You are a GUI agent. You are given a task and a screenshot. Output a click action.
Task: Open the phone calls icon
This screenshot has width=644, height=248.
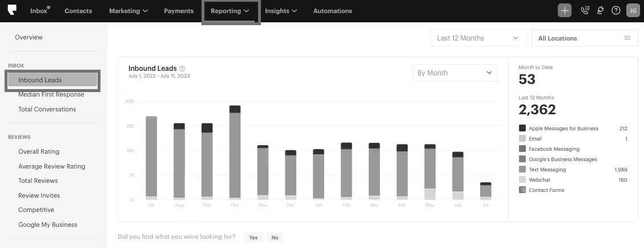pyautogui.click(x=585, y=11)
